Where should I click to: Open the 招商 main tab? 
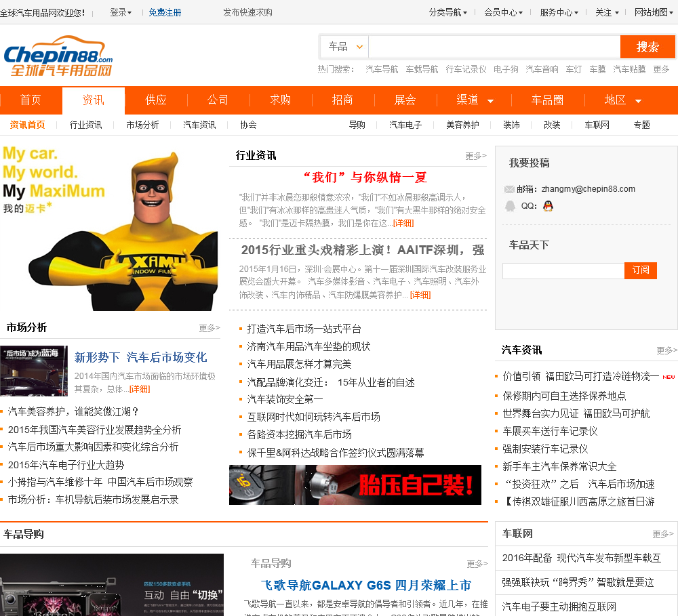point(342,100)
